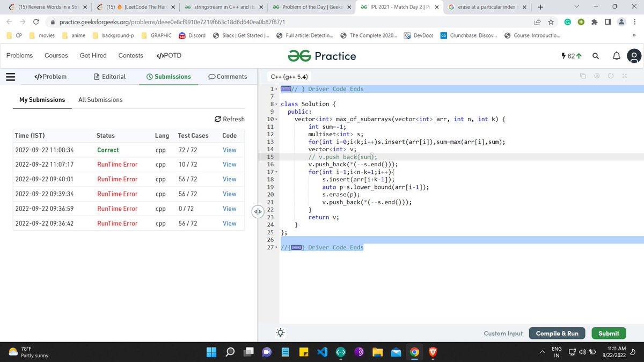Open Get Hired navigation link
The height and width of the screenshot is (362, 644).
coord(93,56)
